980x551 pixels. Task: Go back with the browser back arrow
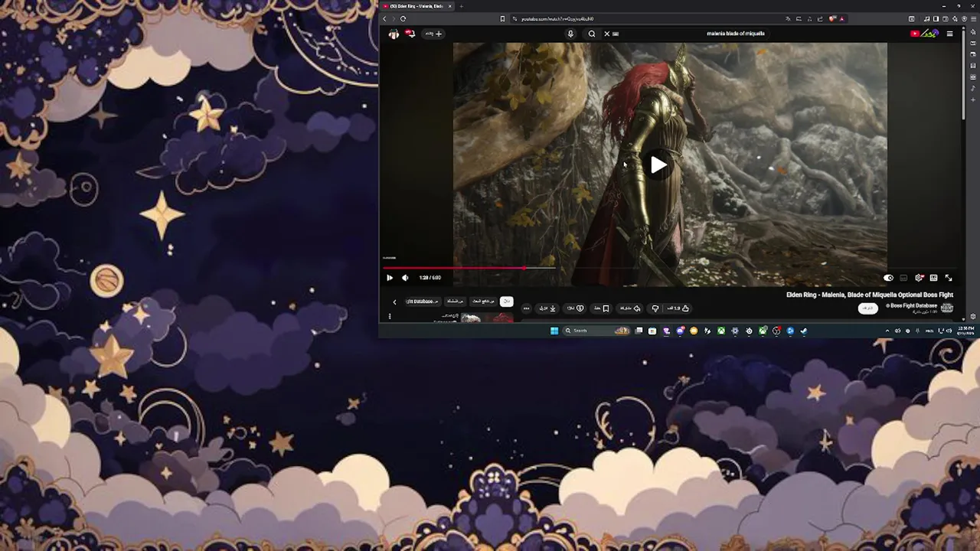[384, 18]
